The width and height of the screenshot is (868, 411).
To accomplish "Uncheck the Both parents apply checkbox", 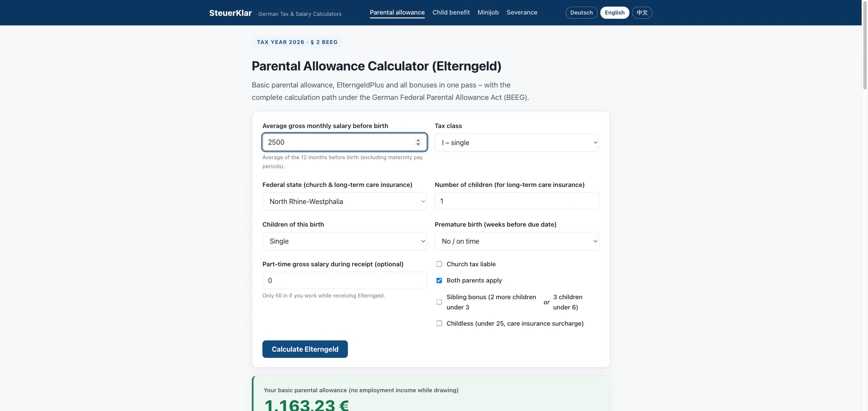I will tap(439, 280).
